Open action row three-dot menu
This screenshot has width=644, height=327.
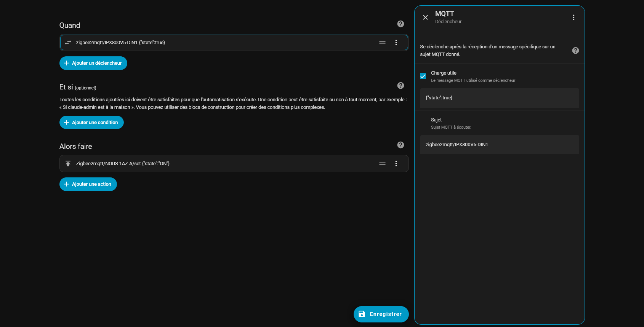coord(396,164)
